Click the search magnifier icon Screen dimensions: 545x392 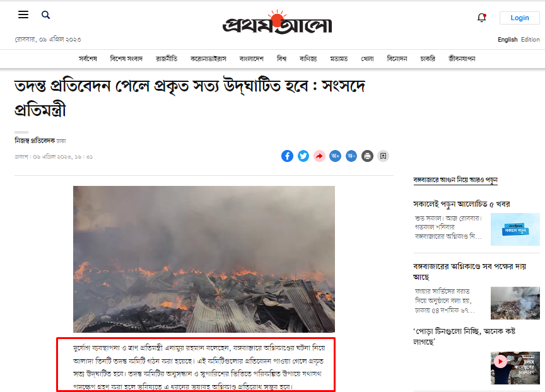tap(45, 15)
